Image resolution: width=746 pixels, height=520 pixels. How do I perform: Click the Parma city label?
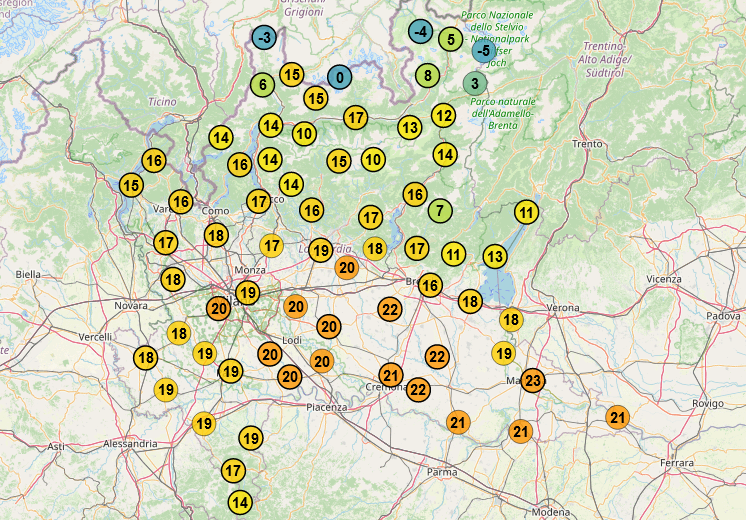click(442, 472)
